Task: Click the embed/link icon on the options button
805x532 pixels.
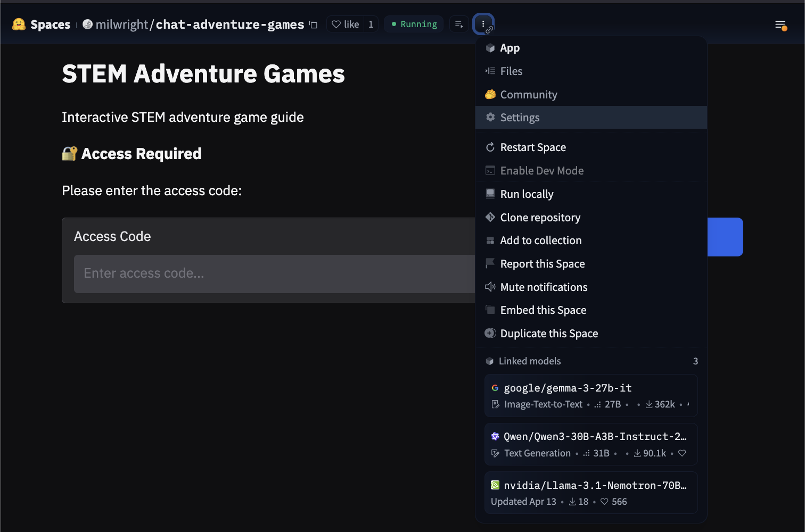Action: pyautogui.click(x=490, y=30)
